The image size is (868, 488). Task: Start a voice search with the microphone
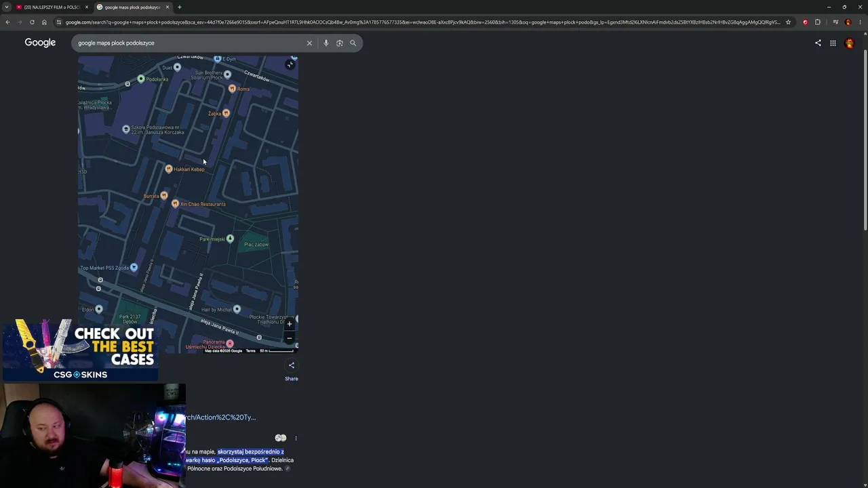click(325, 43)
